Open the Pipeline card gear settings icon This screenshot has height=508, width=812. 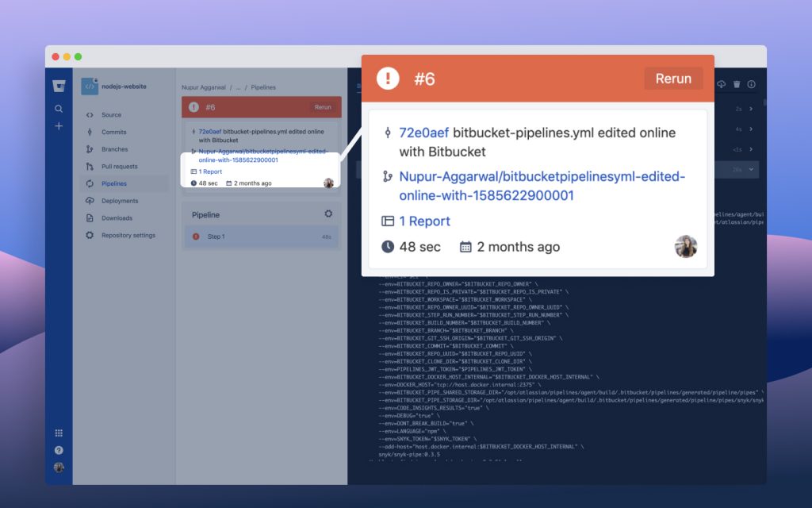point(328,214)
